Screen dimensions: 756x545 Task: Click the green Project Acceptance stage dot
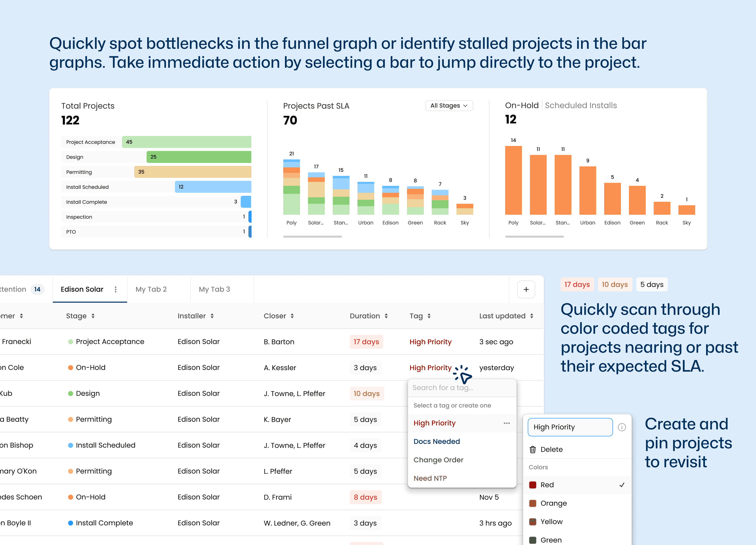tap(70, 342)
